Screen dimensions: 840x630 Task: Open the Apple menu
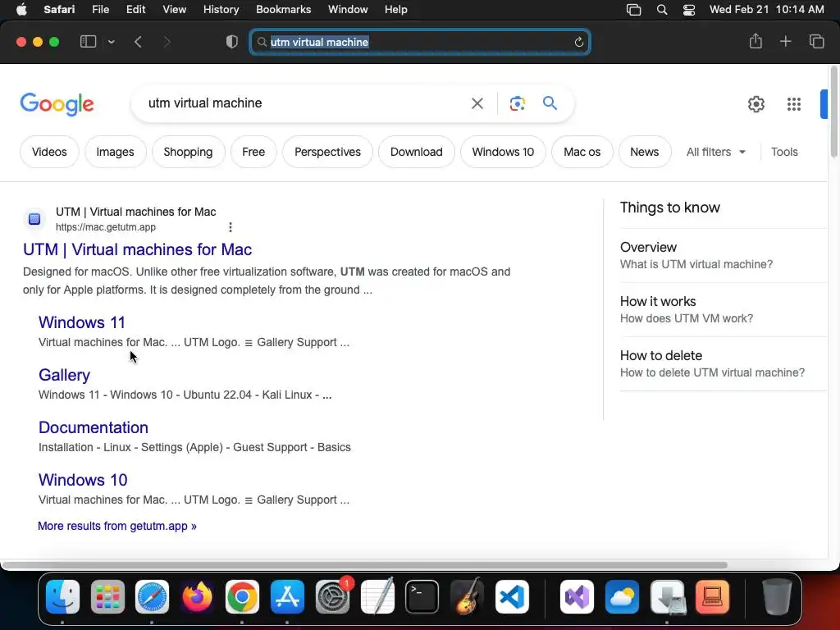(21, 10)
